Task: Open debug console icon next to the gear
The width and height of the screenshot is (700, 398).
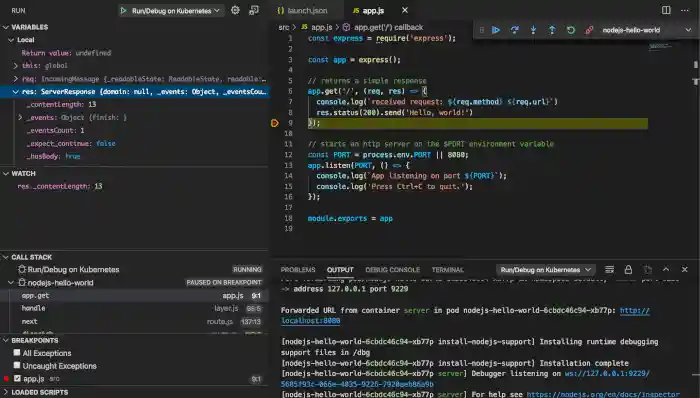Action: coord(254,10)
